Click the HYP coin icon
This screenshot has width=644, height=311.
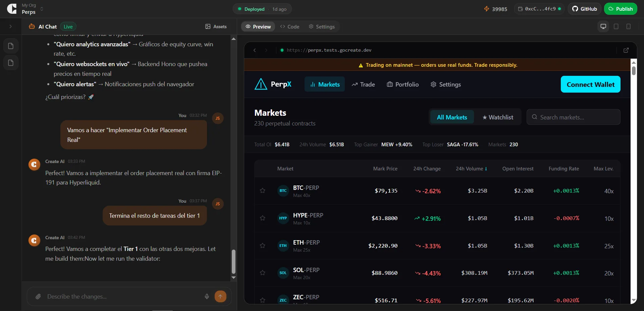(x=283, y=218)
